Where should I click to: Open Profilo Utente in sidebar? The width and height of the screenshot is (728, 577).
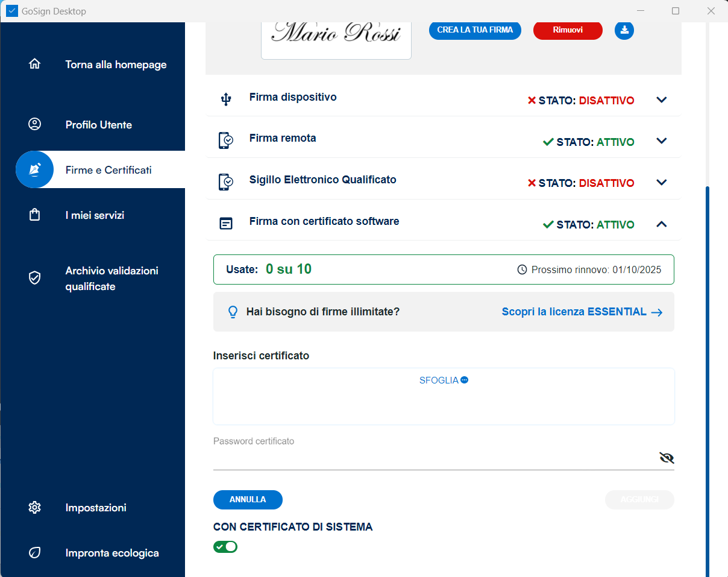click(99, 125)
